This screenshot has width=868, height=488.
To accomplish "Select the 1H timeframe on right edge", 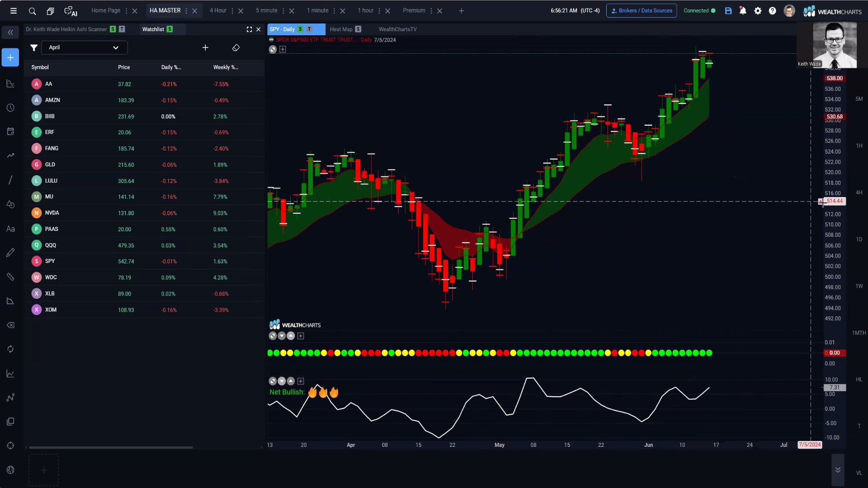I will click(859, 146).
